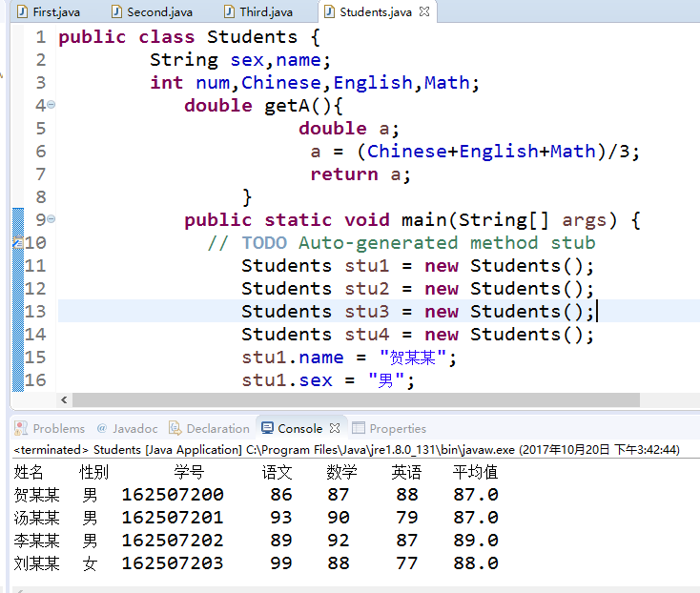The height and width of the screenshot is (593, 700).
Task: Select the Console view tab
Action: tap(300, 428)
